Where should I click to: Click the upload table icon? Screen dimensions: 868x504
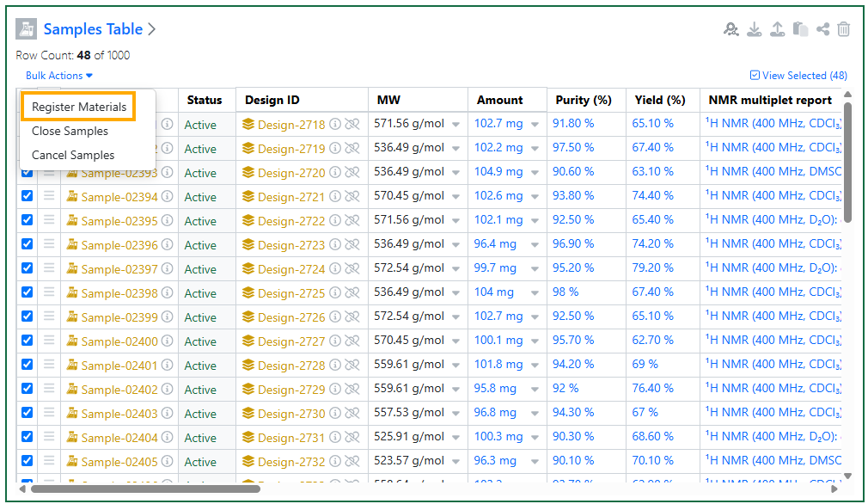click(777, 29)
